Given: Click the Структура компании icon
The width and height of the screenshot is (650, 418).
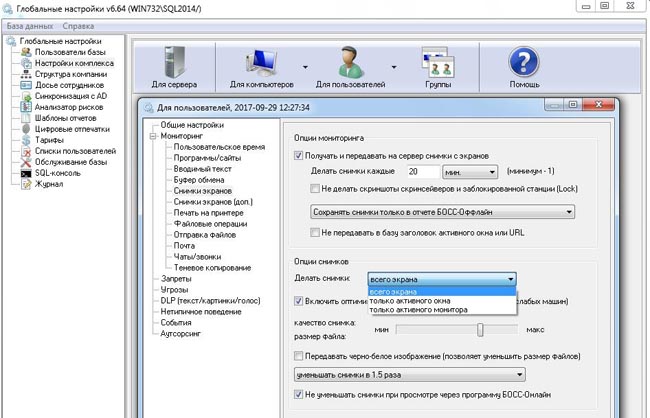Looking at the screenshot, I should pyautogui.click(x=26, y=74).
